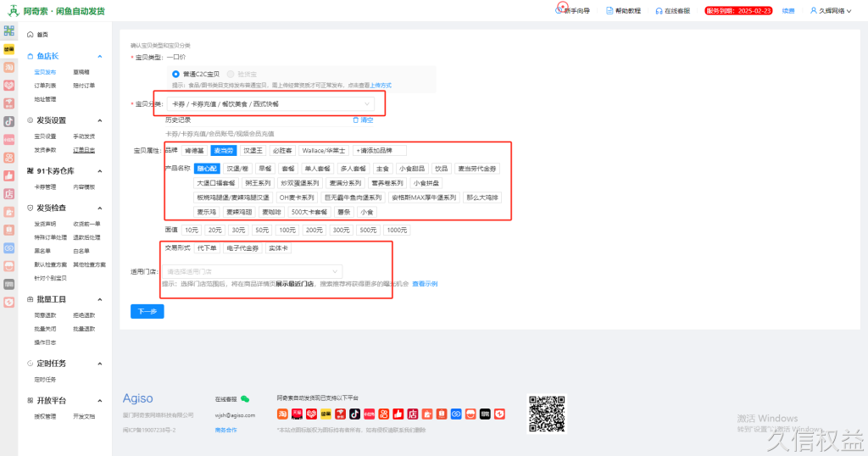Click the shield icon beside 发货检查

[31, 208]
